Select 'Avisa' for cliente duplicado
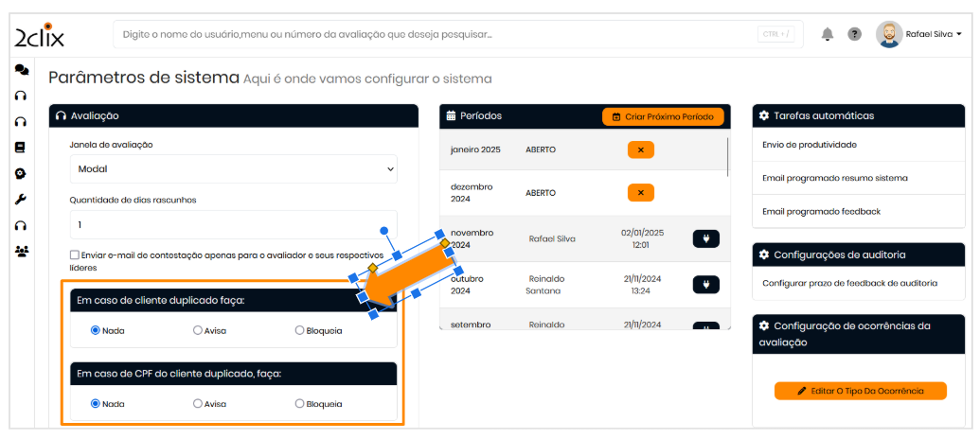 tap(198, 331)
